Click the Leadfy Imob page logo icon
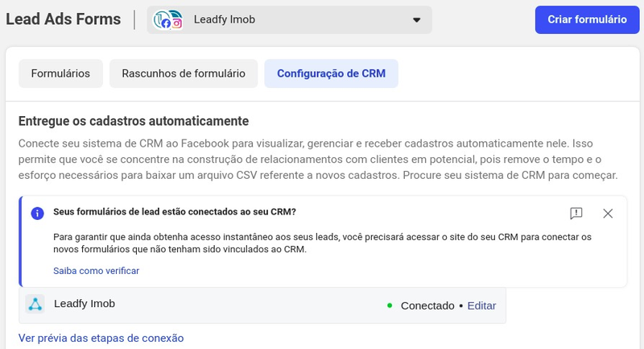644x349 pixels. tap(167, 19)
